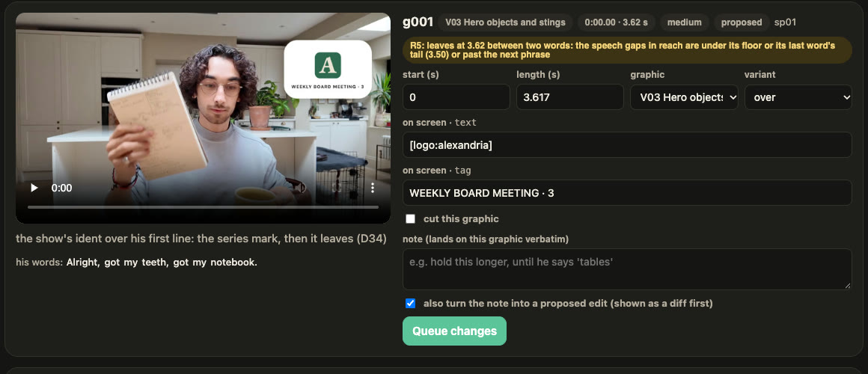The width and height of the screenshot is (868, 374).
Task: Click the 'proposed' status chip
Action: [742, 22]
